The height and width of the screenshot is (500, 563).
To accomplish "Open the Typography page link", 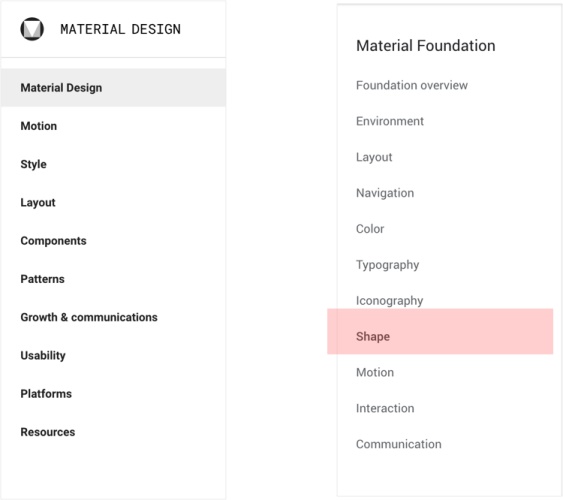I will coord(387,265).
